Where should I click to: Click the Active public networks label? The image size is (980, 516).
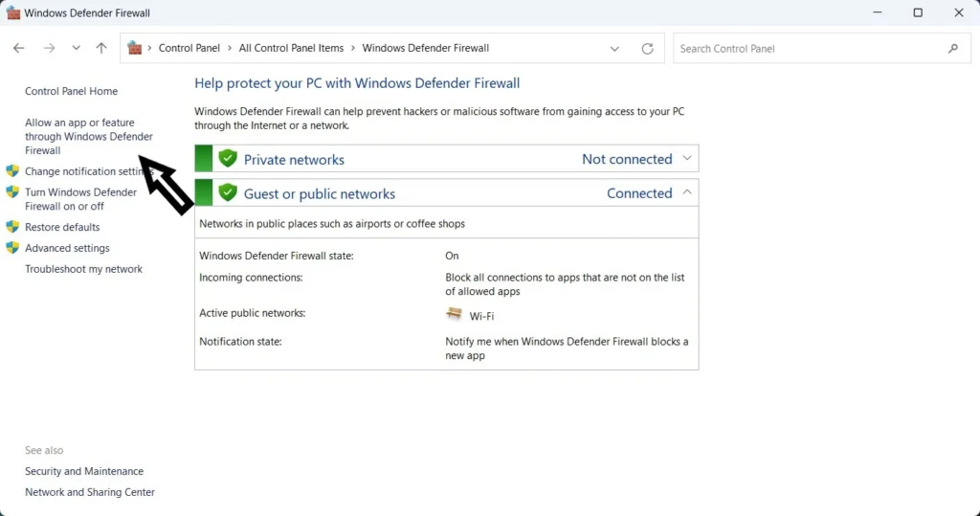click(x=253, y=313)
